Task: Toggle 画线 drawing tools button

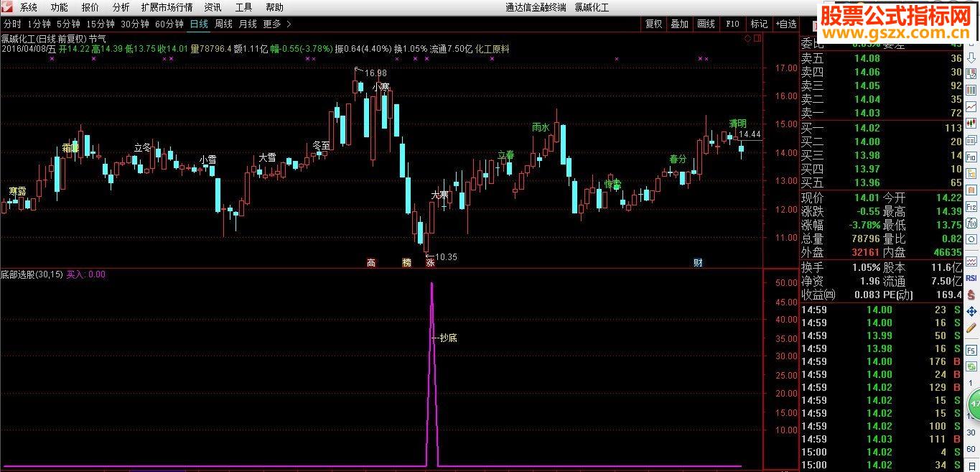Action: tap(706, 24)
